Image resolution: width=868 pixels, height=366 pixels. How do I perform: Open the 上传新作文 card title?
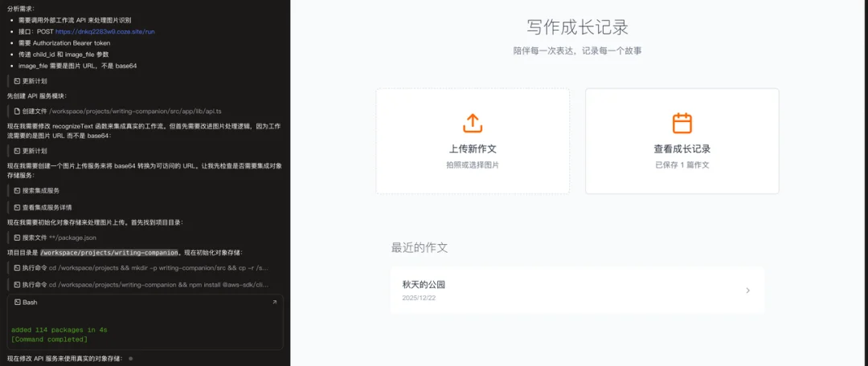click(x=473, y=149)
